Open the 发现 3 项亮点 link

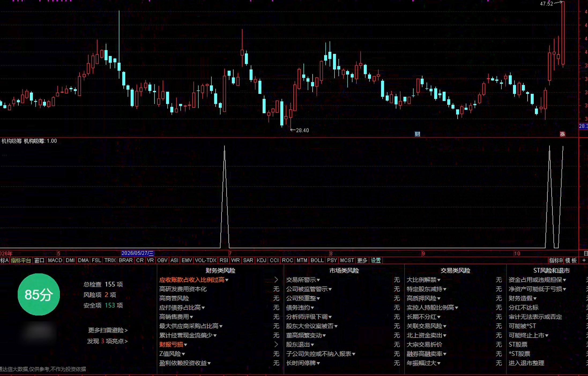[107, 341]
